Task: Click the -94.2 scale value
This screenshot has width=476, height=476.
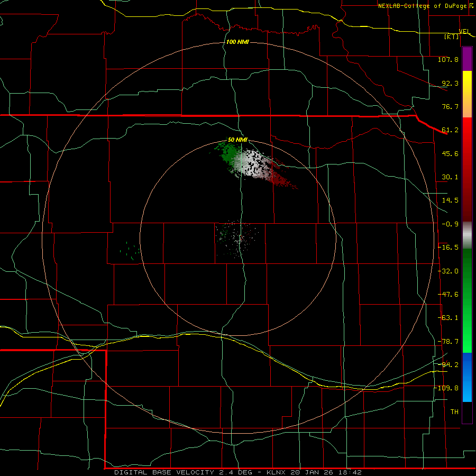Action: (448, 364)
